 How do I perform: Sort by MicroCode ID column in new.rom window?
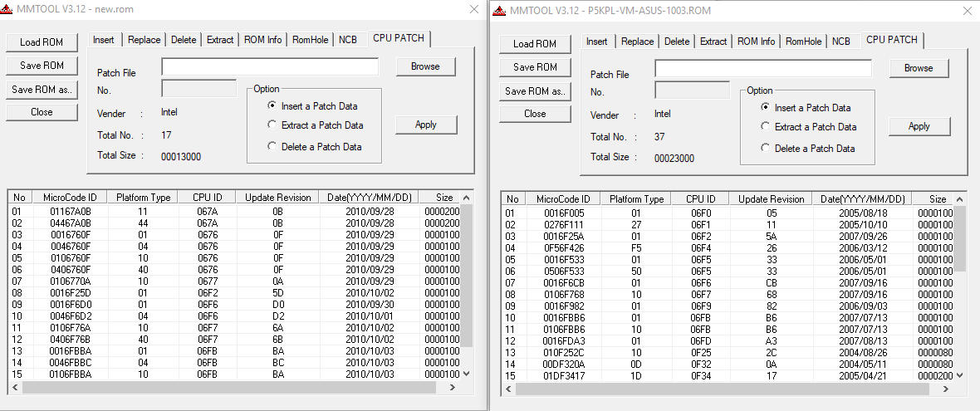pyautogui.click(x=70, y=198)
